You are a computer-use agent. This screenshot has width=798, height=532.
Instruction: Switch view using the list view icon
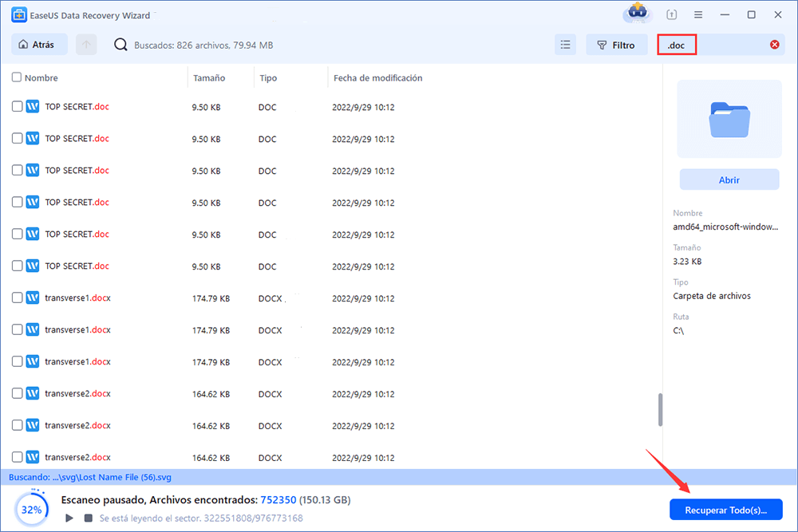point(566,45)
